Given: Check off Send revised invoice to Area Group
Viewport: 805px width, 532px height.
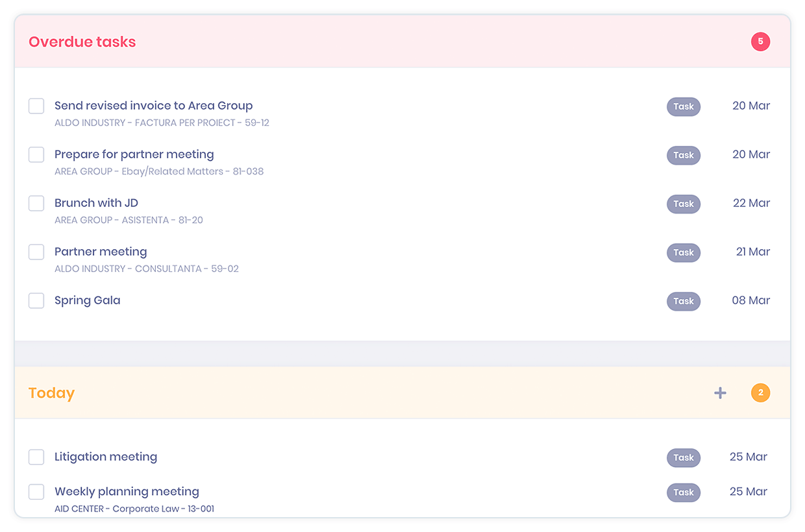Looking at the screenshot, I should pyautogui.click(x=36, y=106).
